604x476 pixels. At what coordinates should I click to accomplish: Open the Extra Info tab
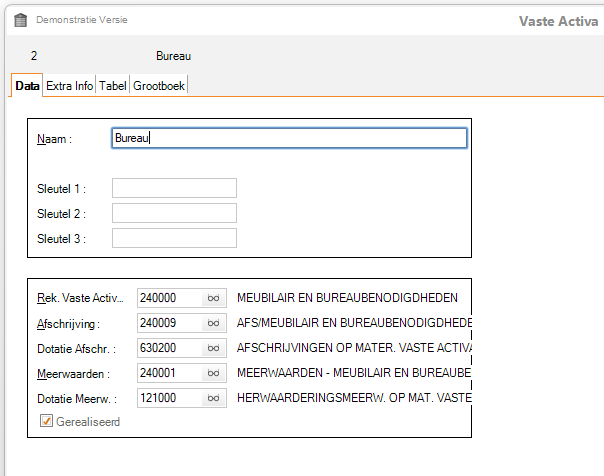(x=70, y=86)
